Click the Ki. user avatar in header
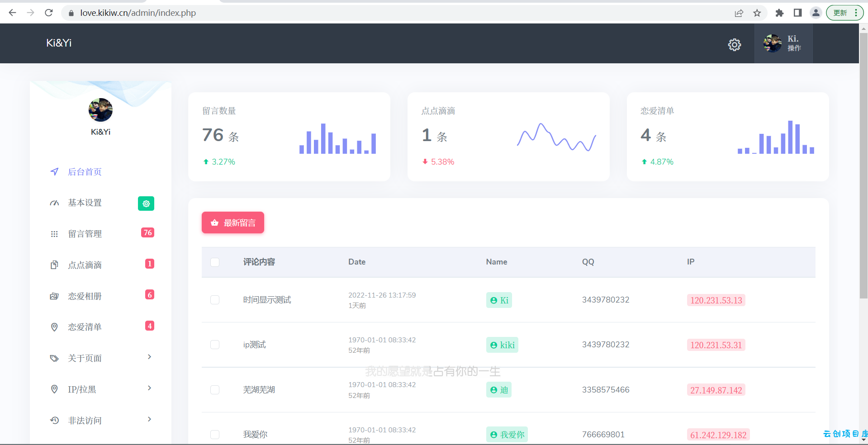Viewport: 868px width, 445px height. [772, 43]
